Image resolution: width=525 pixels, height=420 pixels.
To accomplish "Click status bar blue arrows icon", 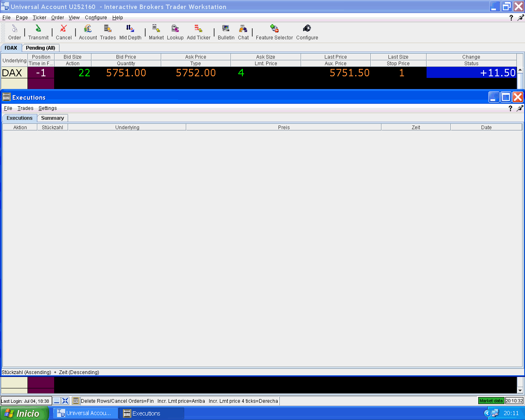I will pos(65,401).
